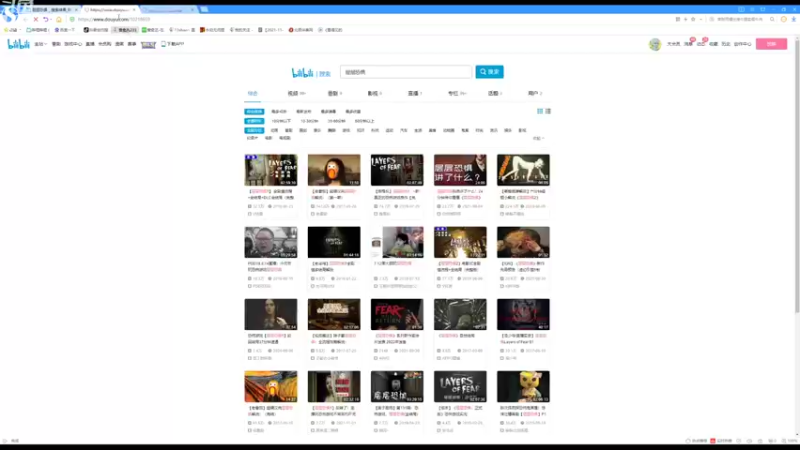The width and height of the screenshot is (800, 450).
Task: Click the 下载APP phone icon link
Action: pyautogui.click(x=172, y=44)
